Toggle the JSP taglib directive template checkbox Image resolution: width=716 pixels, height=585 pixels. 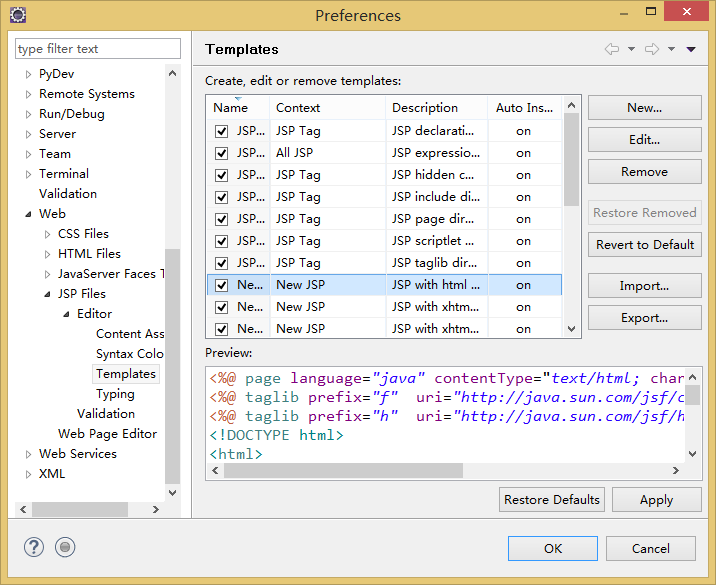221,264
